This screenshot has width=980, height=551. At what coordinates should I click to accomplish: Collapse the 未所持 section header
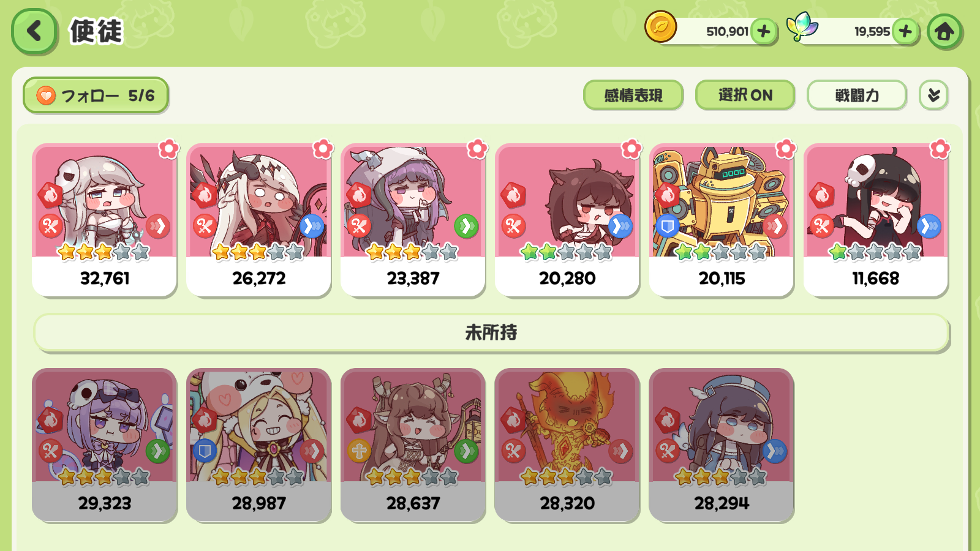point(491,332)
